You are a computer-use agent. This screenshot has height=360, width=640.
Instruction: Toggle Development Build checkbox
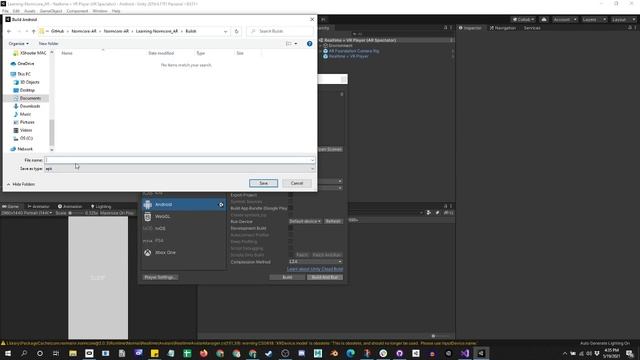pyautogui.click(x=291, y=228)
